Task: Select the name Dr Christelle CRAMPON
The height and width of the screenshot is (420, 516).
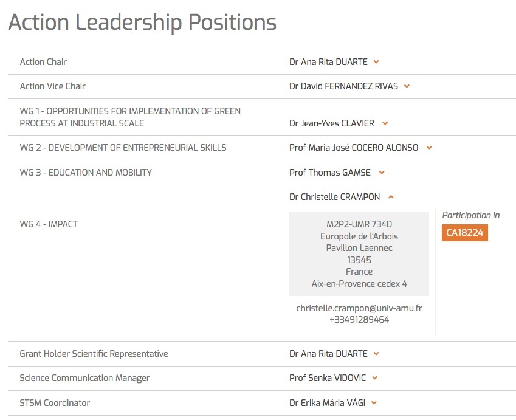Action: tap(334, 197)
